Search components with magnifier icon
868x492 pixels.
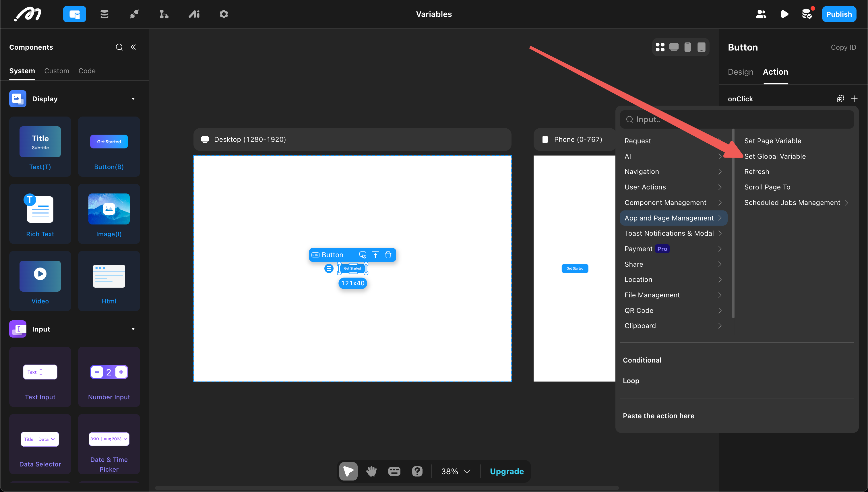click(x=119, y=47)
